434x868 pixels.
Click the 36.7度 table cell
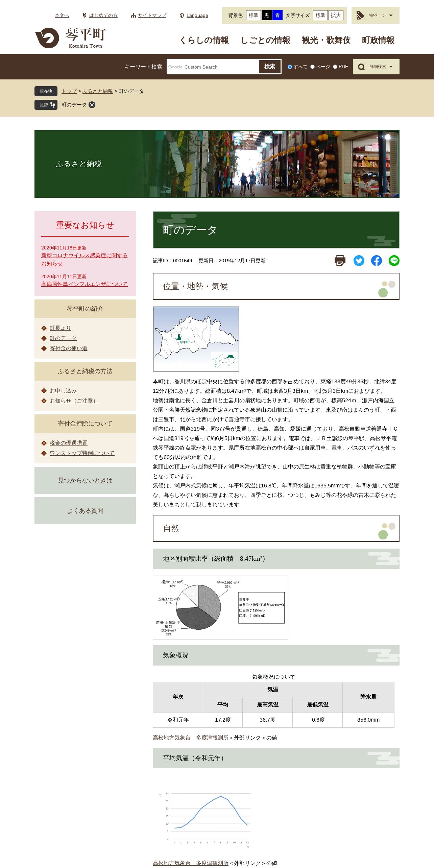click(x=267, y=720)
